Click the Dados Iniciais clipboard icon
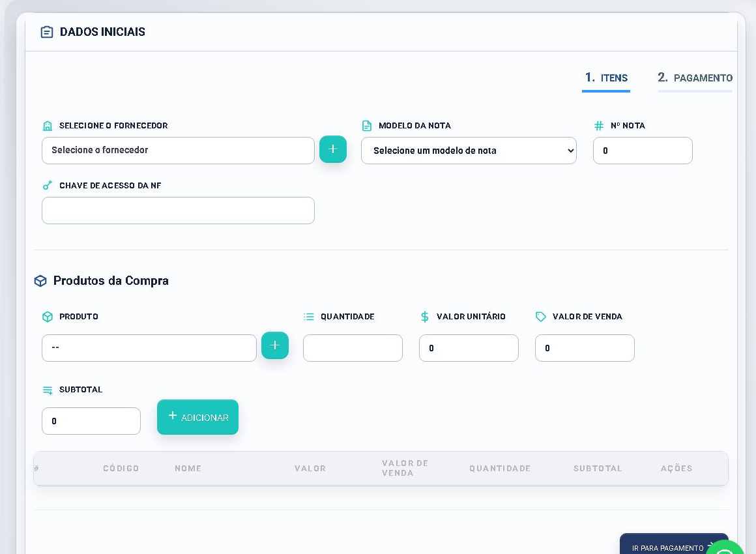 (47, 32)
